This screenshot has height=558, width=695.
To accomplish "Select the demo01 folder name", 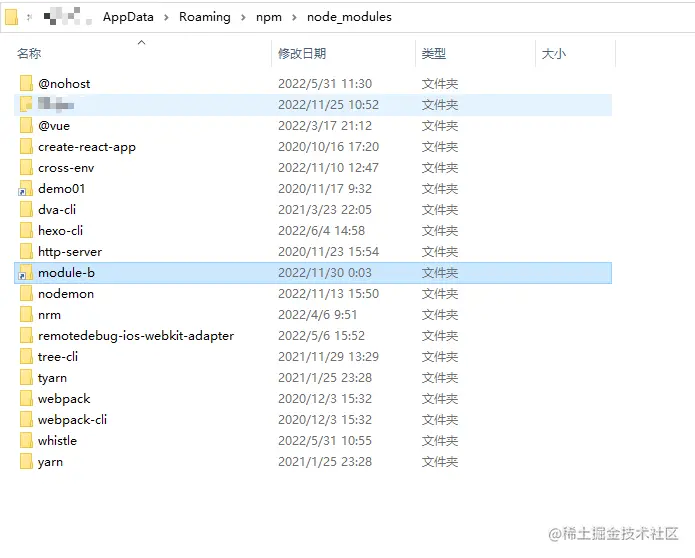I will [62, 188].
